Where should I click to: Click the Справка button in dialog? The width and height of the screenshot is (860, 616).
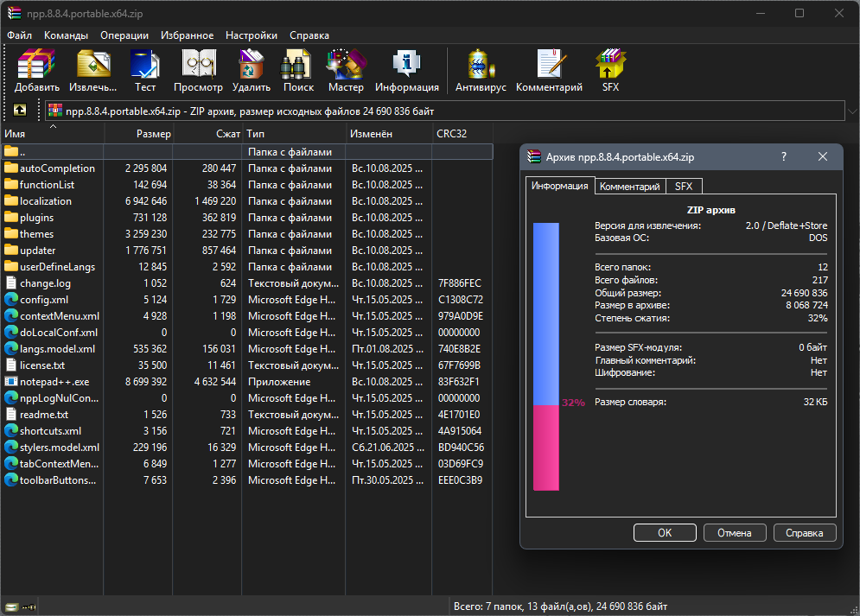pos(805,533)
